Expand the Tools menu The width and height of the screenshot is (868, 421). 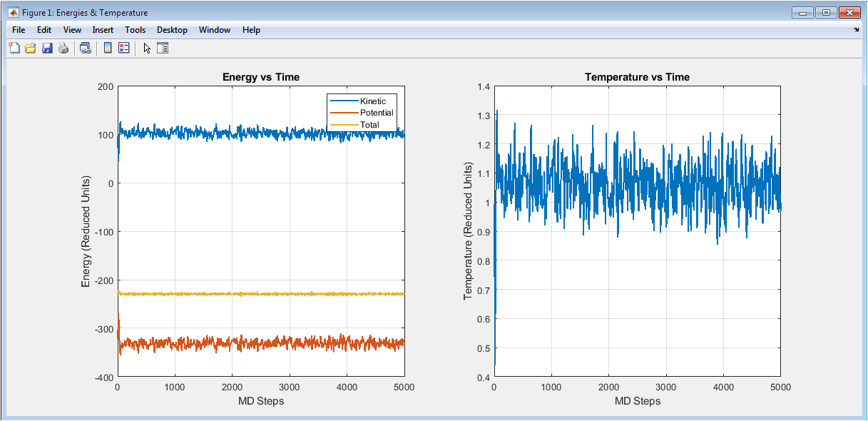[135, 30]
